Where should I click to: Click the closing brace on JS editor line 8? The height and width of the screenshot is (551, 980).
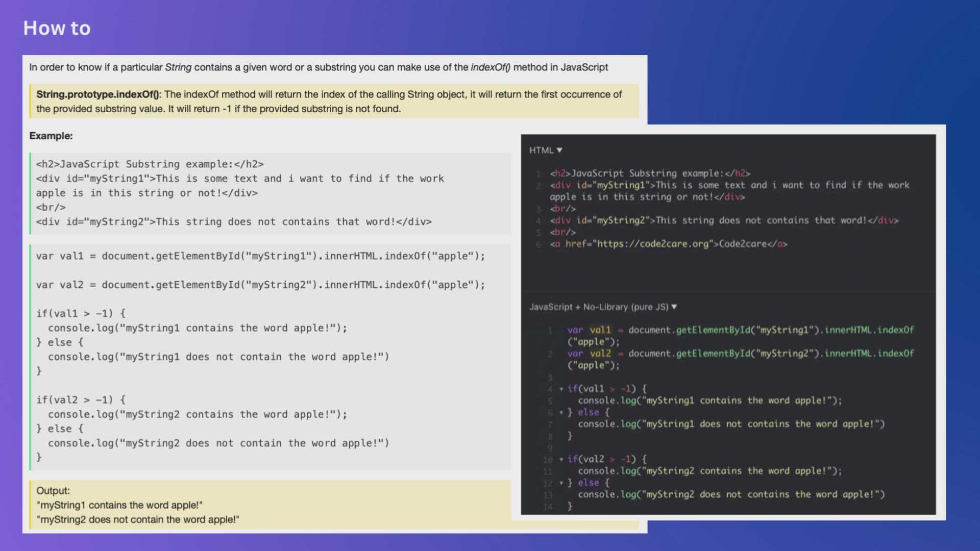pyautogui.click(x=570, y=436)
